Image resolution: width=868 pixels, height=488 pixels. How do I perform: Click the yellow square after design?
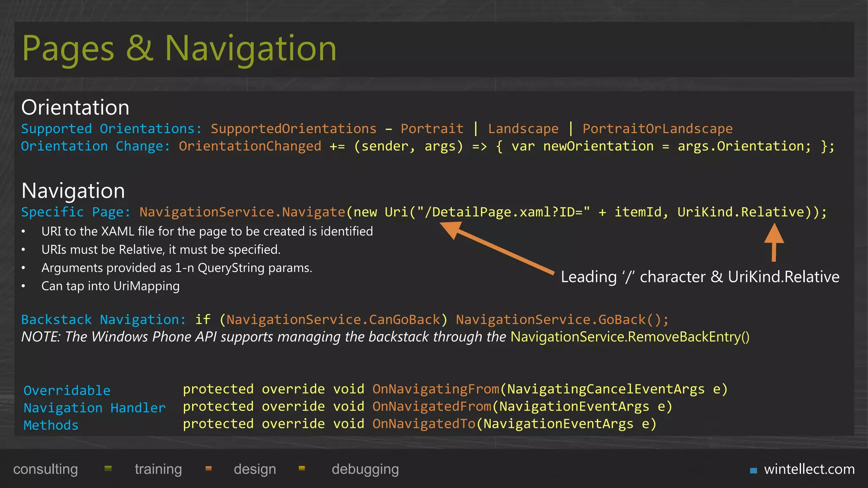coord(302,468)
